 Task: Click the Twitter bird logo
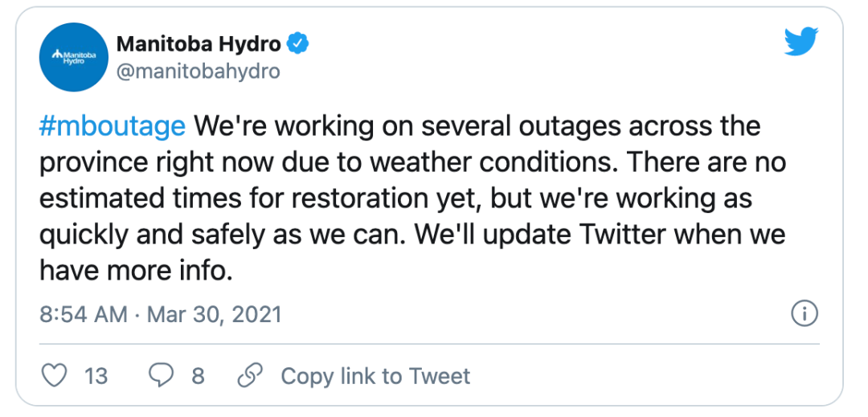[x=800, y=40]
